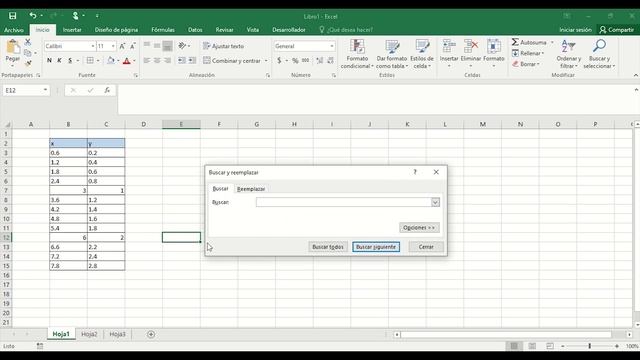Open Ordenar y filtrar
Screen dimensions: 640x360
(568, 54)
